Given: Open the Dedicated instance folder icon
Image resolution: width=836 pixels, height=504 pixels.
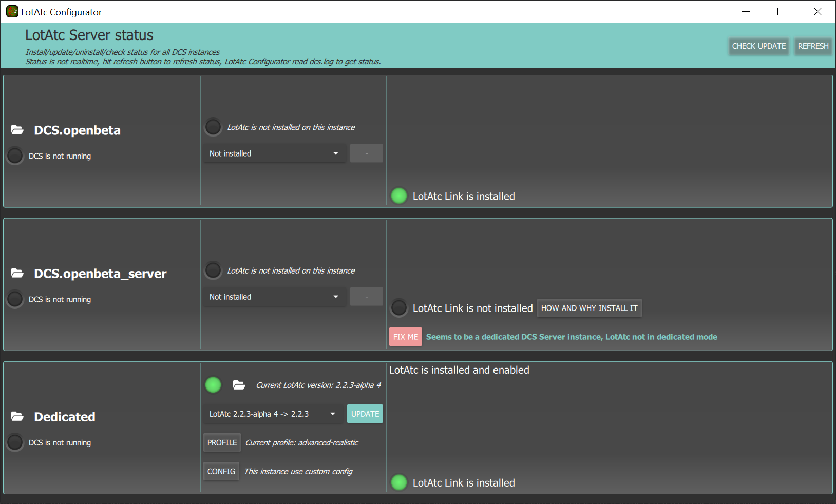Looking at the screenshot, I should (17, 416).
